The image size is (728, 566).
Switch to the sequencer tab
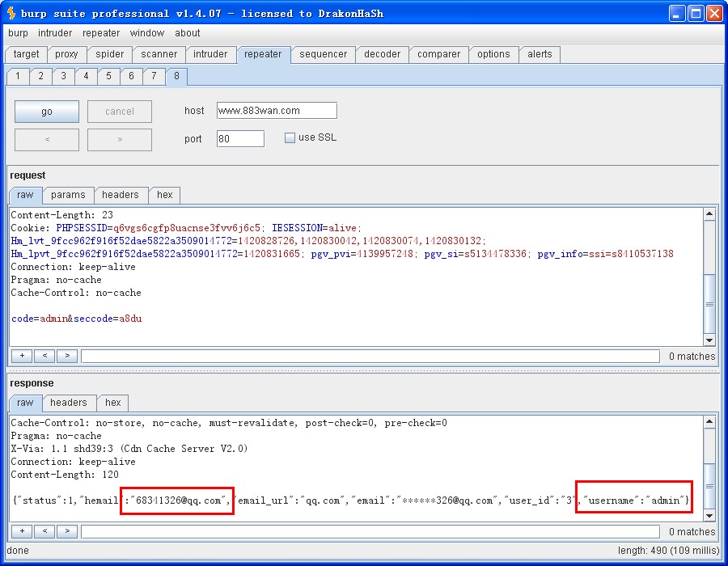[x=323, y=54]
